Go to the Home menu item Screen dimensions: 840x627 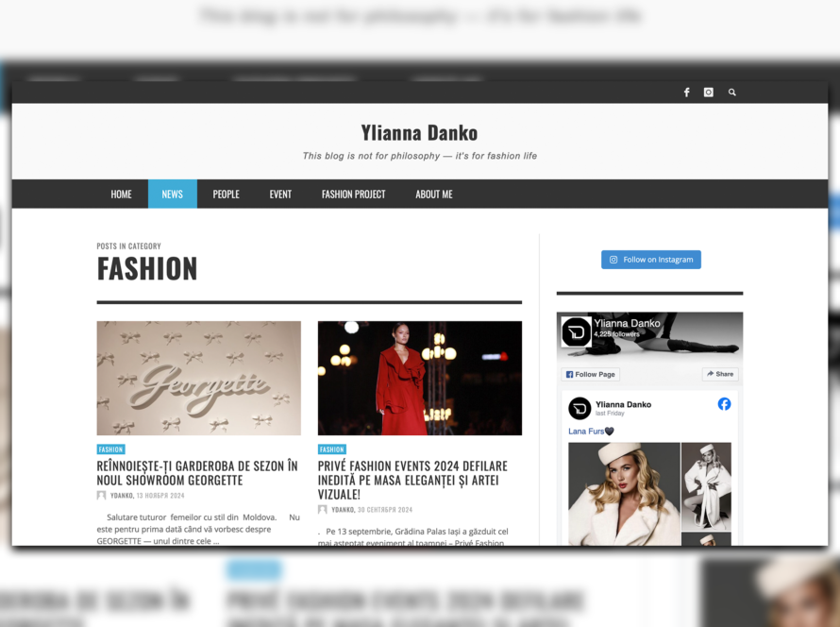coord(121,195)
